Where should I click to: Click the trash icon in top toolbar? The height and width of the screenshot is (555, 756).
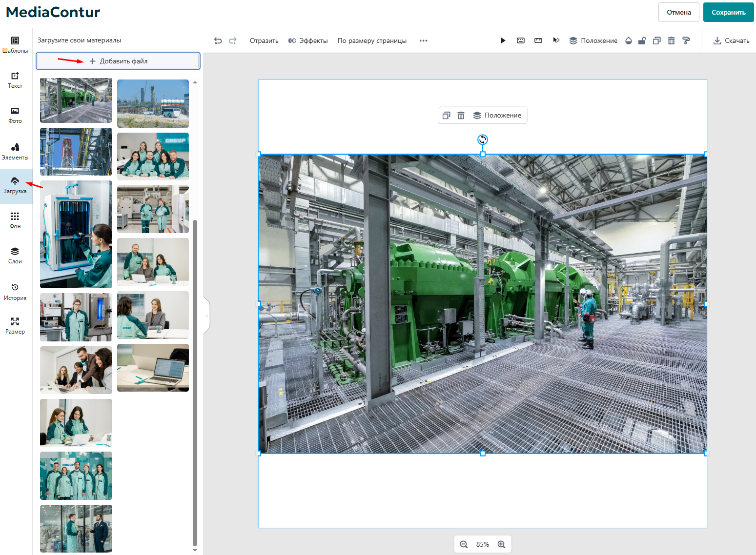click(x=672, y=40)
